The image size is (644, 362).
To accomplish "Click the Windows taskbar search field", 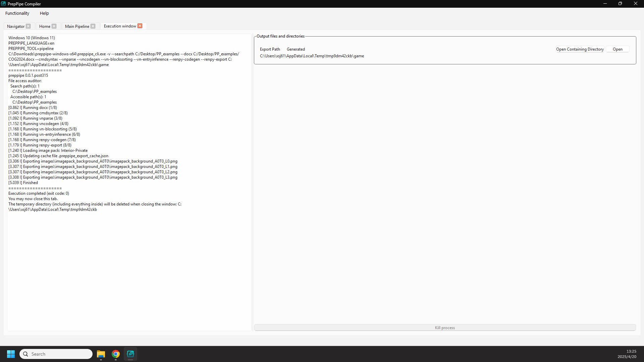I will coord(56,354).
